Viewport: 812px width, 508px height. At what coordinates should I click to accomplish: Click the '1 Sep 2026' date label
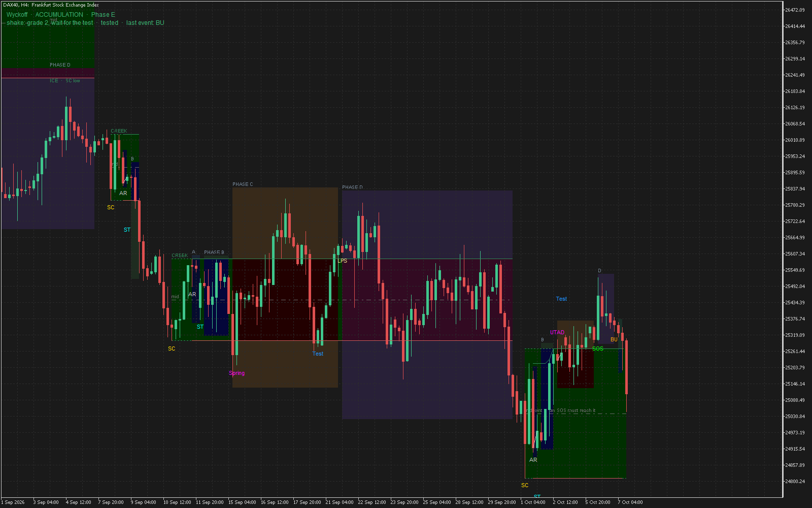tap(13, 502)
